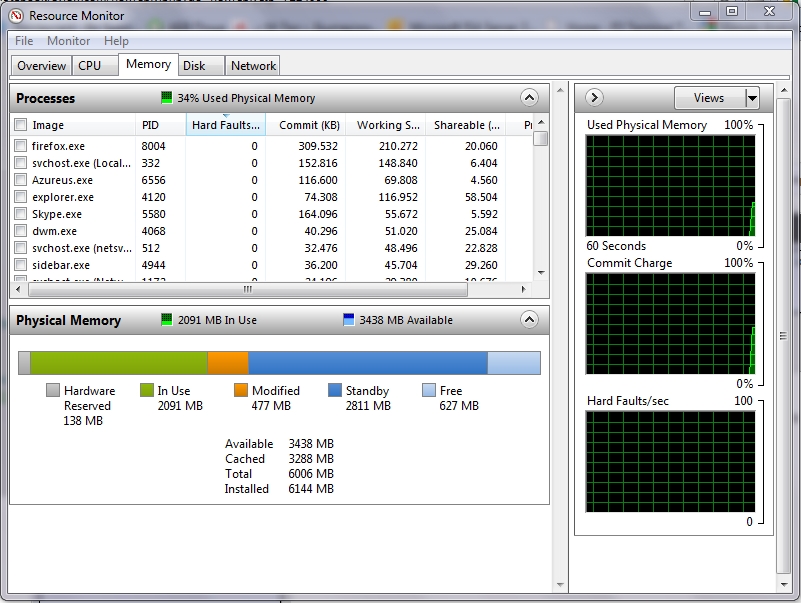Open the Help menu
Viewport: 801px width, 603px height.
(116, 41)
